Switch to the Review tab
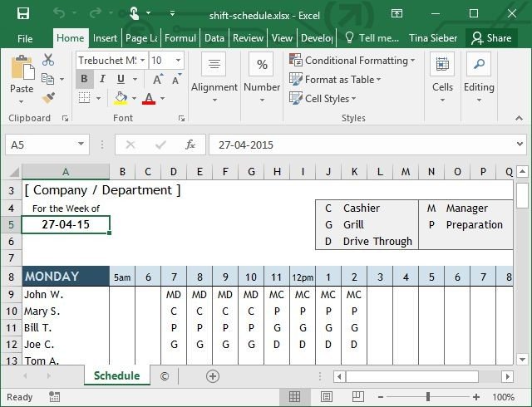Screen dimensions: 532x407 point(248,38)
